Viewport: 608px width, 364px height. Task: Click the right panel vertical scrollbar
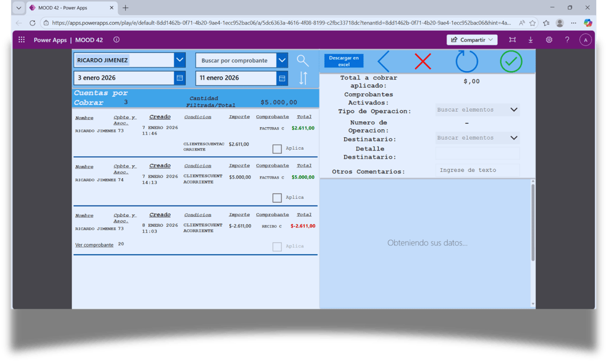click(x=533, y=223)
